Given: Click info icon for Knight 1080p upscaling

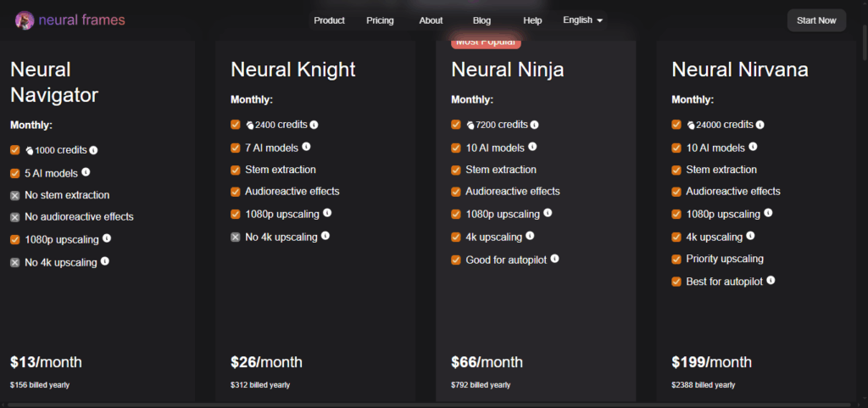Looking at the screenshot, I should coord(327,213).
